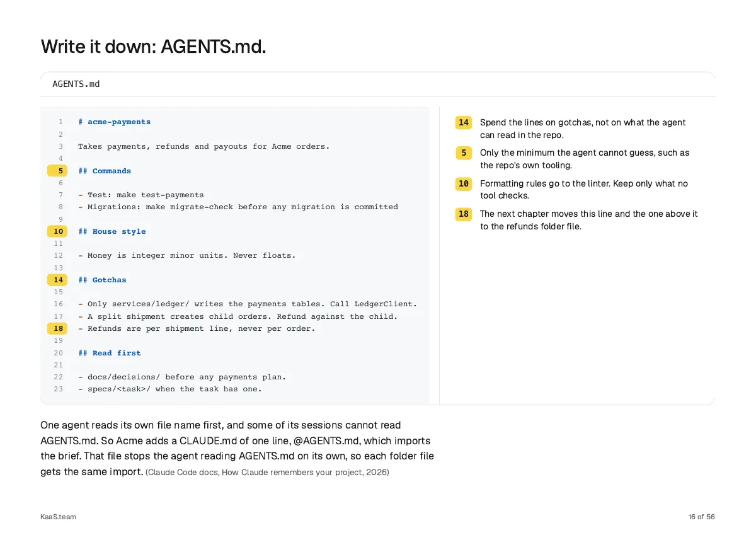Click the 'Test: make test-payments' line
The image size is (756, 535).
[x=141, y=195]
